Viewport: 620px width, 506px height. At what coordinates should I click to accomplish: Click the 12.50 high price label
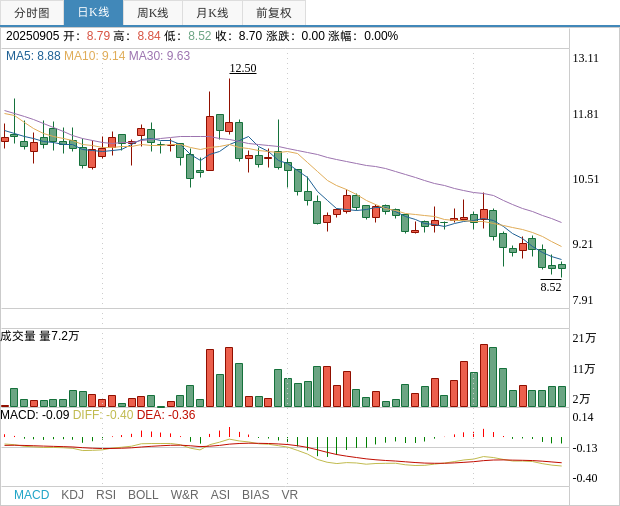(x=243, y=68)
